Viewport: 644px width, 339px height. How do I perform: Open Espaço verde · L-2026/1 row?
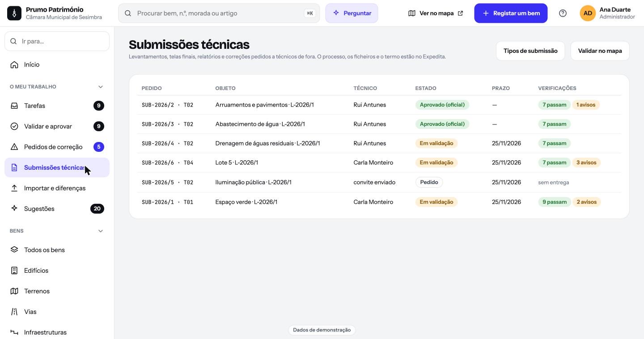(379, 202)
